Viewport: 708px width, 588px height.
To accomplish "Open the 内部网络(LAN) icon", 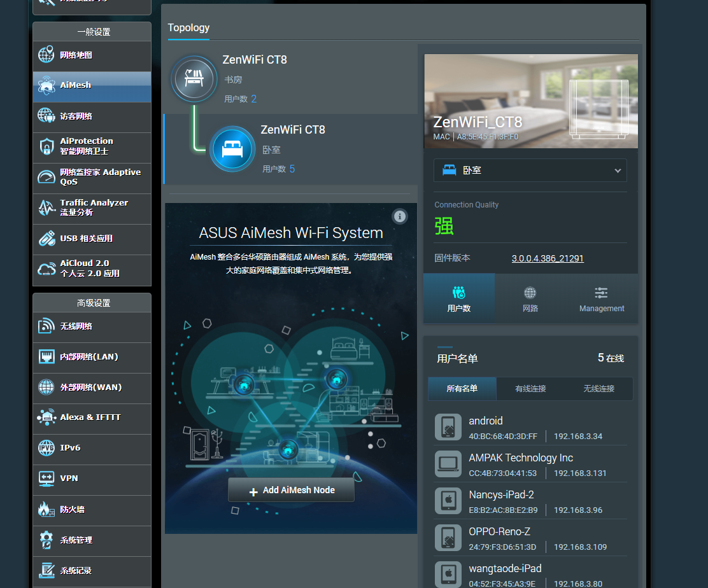I will pos(46,356).
